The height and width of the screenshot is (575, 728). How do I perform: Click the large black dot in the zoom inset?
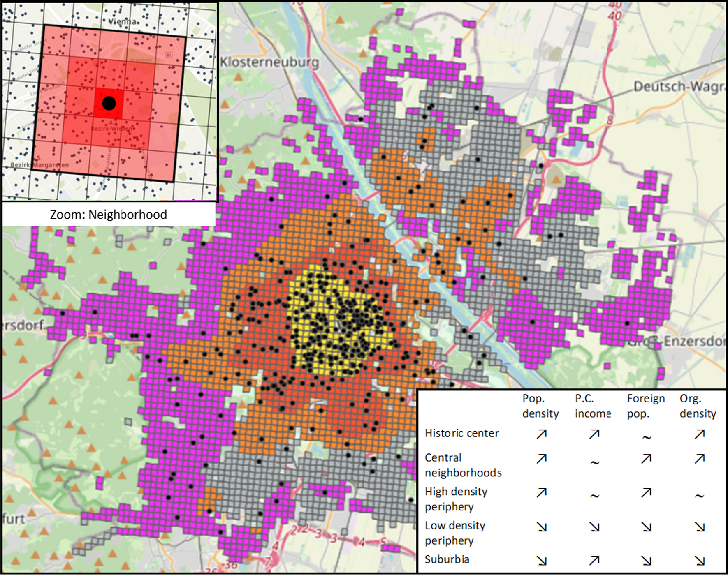tap(109, 103)
